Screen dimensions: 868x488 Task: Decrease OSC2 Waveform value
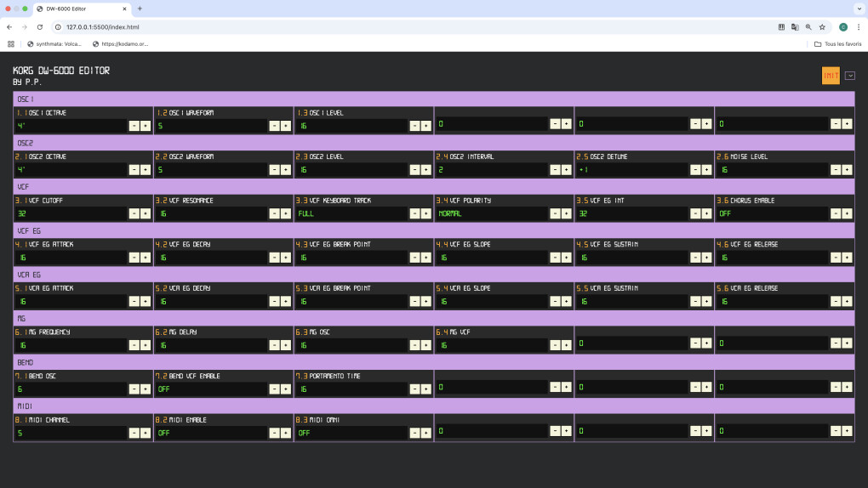274,170
